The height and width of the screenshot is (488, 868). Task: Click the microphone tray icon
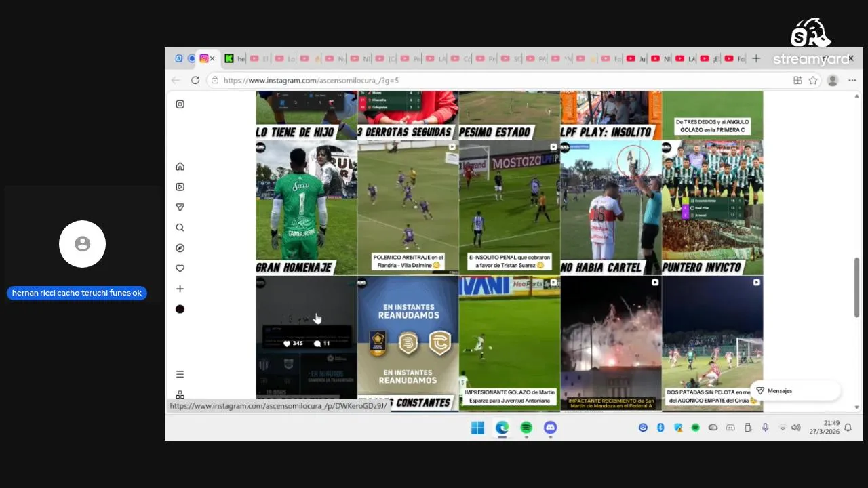(765, 428)
